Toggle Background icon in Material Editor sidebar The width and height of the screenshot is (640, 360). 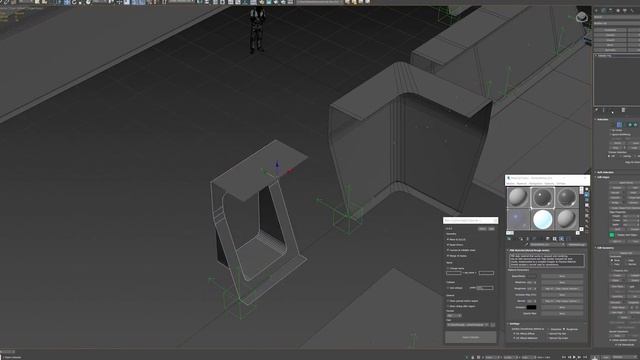(587, 200)
